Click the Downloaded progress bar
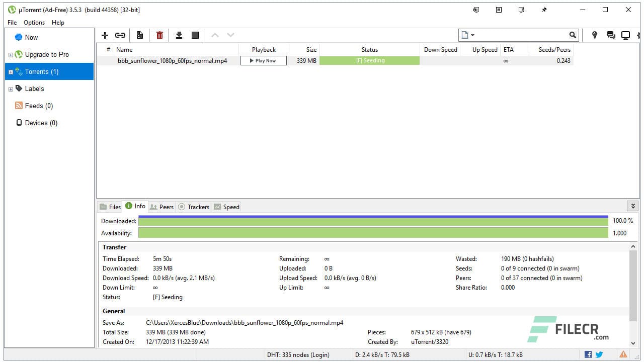 pyautogui.click(x=373, y=221)
